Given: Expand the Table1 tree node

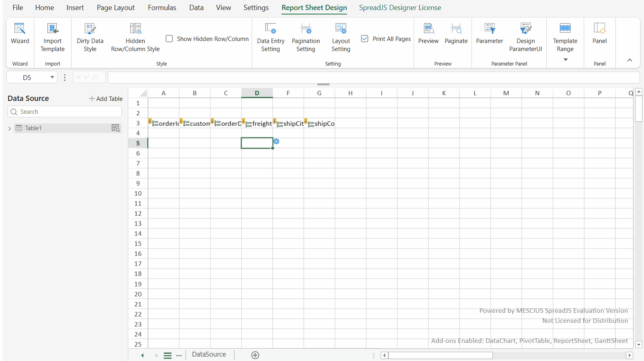Looking at the screenshot, I should pos(10,129).
